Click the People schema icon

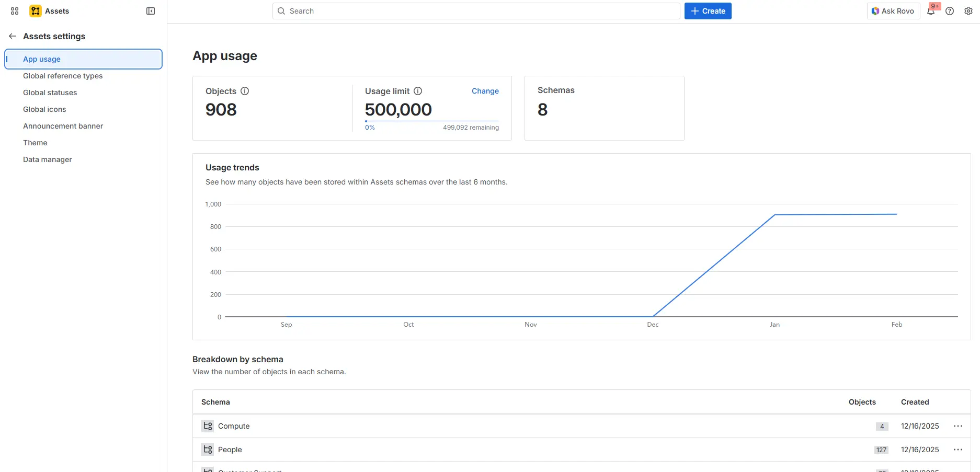(x=208, y=450)
